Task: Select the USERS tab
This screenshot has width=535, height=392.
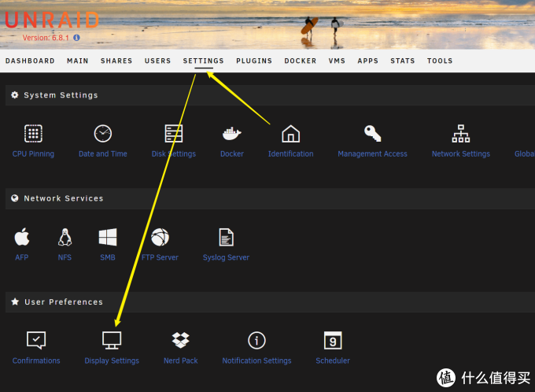Action: tap(157, 61)
